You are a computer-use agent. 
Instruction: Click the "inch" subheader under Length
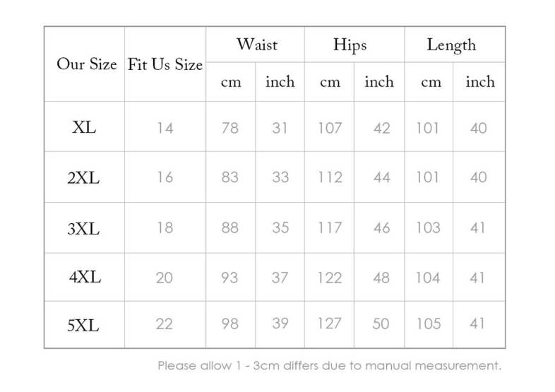480,83
